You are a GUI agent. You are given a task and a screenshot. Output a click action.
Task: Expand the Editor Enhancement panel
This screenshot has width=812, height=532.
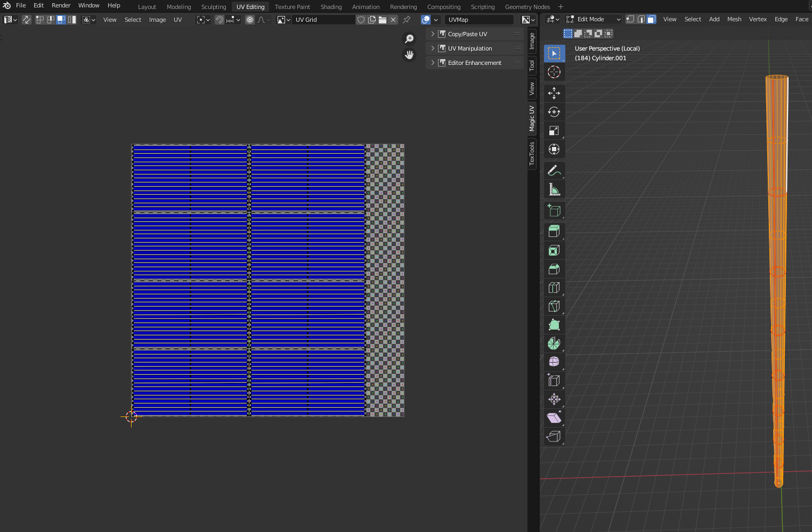pyautogui.click(x=475, y=63)
